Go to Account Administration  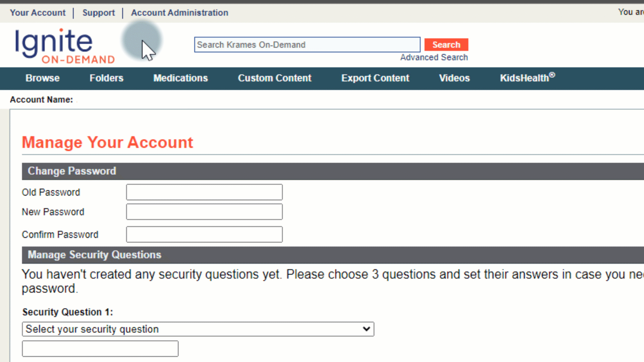pyautogui.click(x=179, y=13)
